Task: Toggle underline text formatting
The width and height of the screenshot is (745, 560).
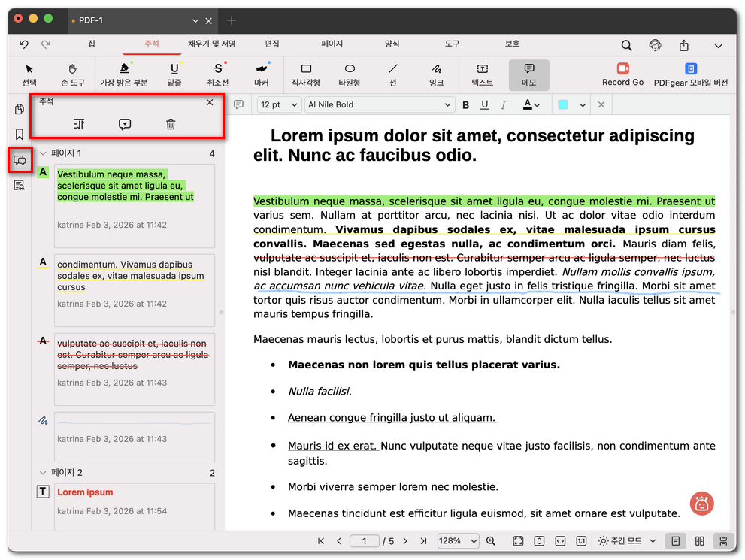Action: click(x=484, y=104)
